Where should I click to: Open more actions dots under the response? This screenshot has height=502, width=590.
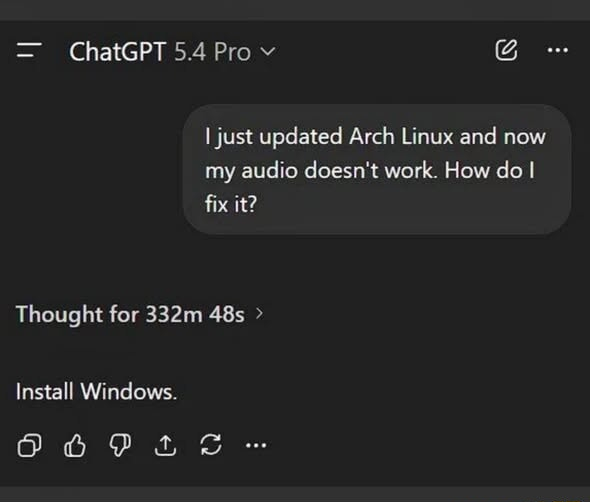[256, 446]
